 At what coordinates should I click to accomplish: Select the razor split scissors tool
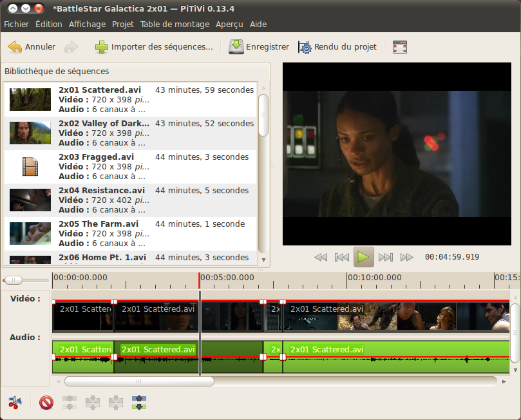(15, 403)
